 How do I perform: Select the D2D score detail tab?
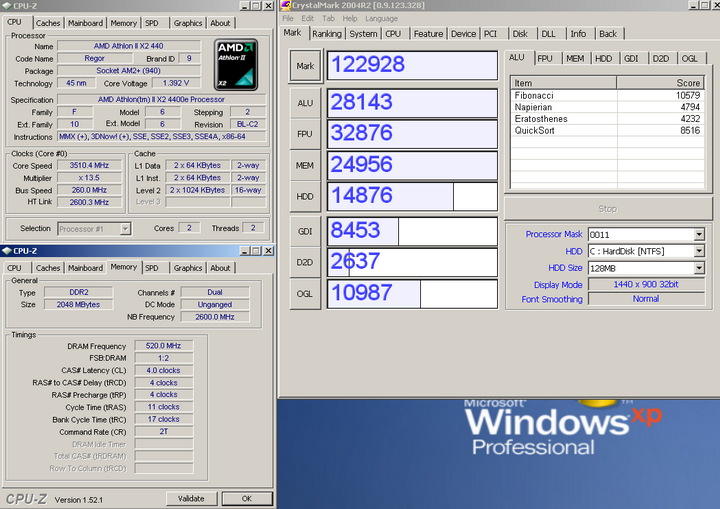(660, 58)
